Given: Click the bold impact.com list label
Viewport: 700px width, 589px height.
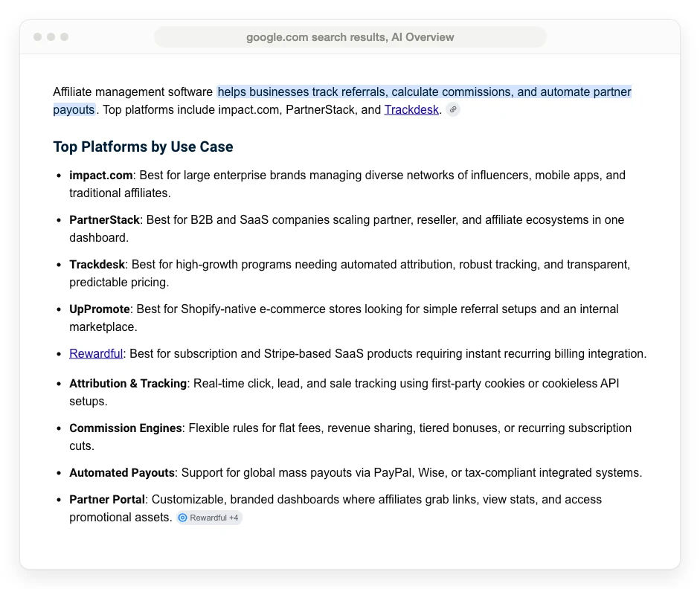Looking at the screenshot, I should click(101, 176).
